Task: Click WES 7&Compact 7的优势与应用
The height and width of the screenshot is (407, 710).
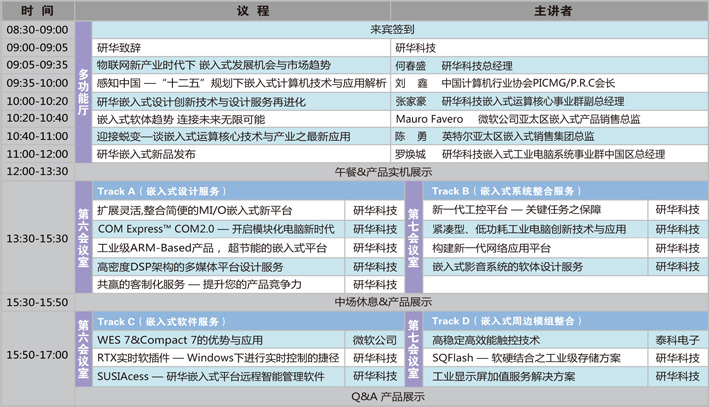Action: coord(218,340)
